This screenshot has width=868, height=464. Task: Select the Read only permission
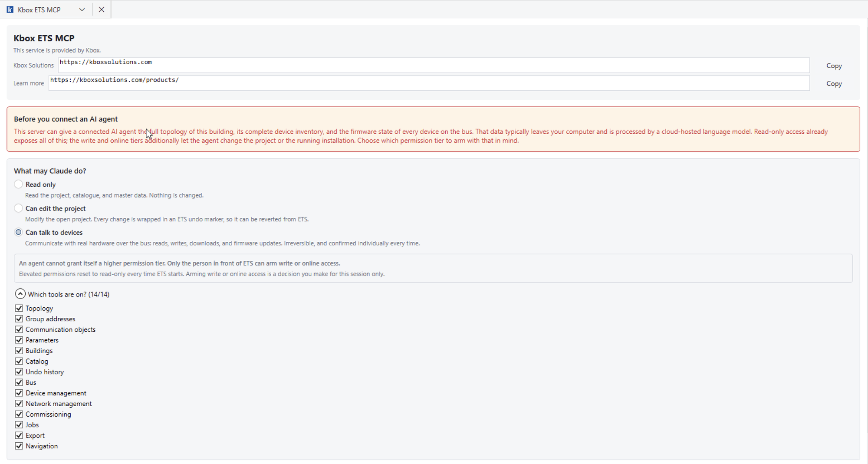pos(18,184)
